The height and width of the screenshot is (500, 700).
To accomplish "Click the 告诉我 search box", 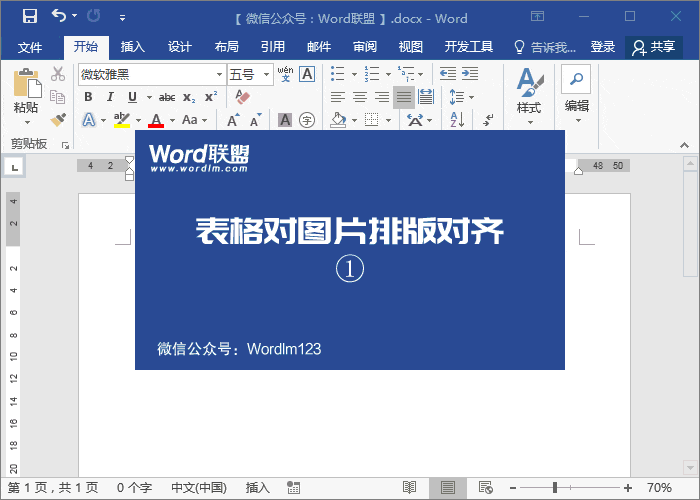I will point(545,47).
